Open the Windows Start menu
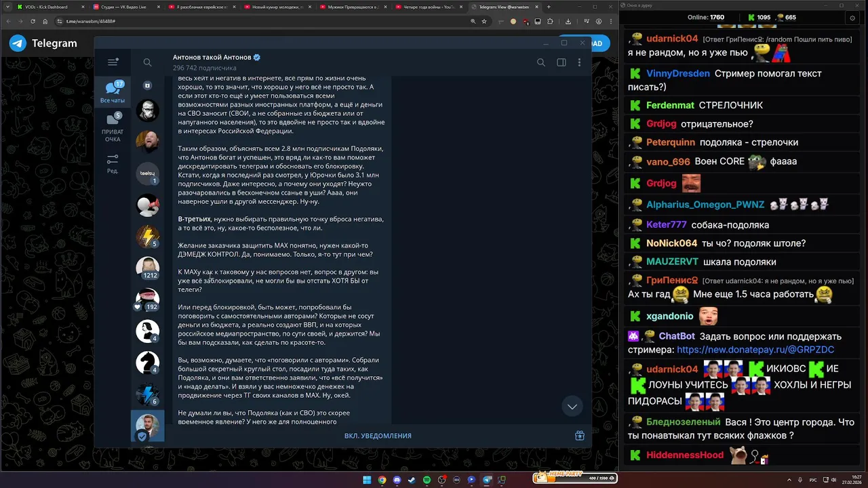The image size is (868, 488). [x=367, y=480]
